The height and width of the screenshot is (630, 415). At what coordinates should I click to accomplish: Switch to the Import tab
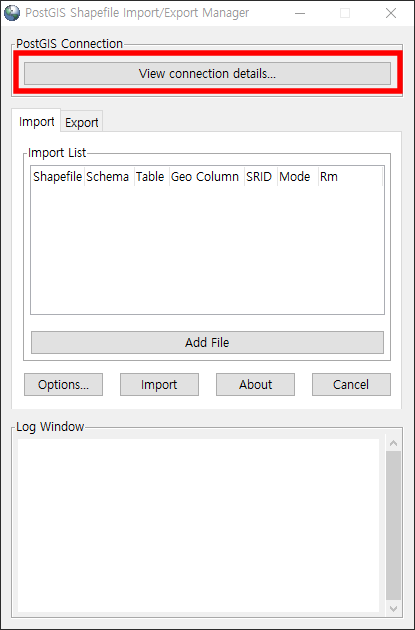tap(37, 121)
